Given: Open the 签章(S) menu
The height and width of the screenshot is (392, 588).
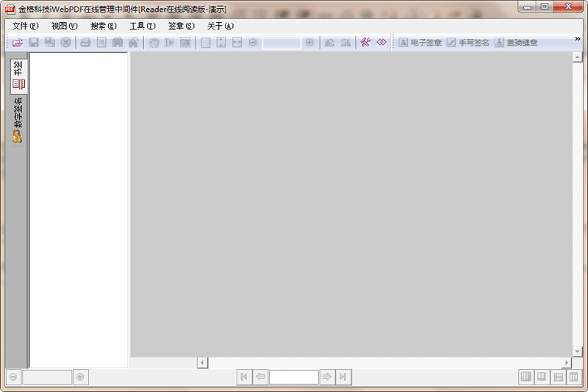Looking at the screenshot, I should tap(182, 26).
